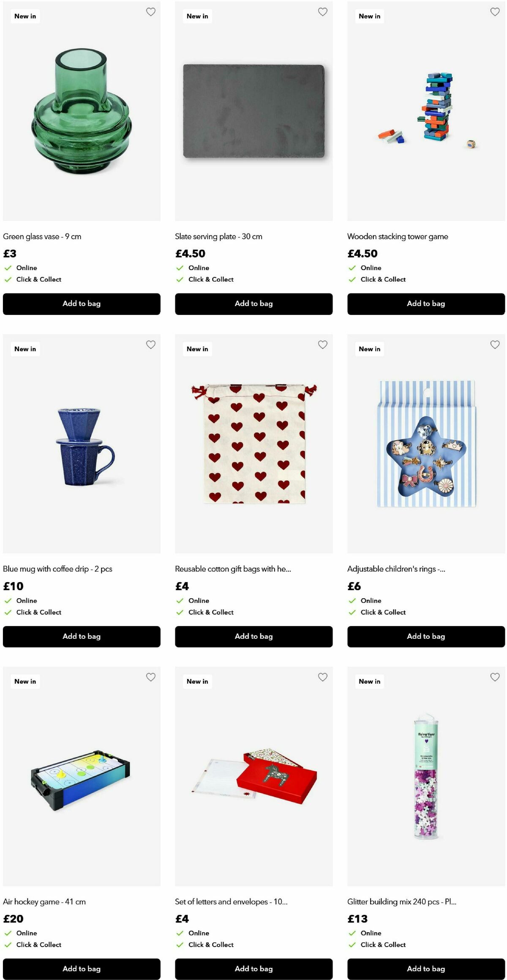
Task: Save Glitter building mix to wishlist
Action: click(x=495, y=677)
